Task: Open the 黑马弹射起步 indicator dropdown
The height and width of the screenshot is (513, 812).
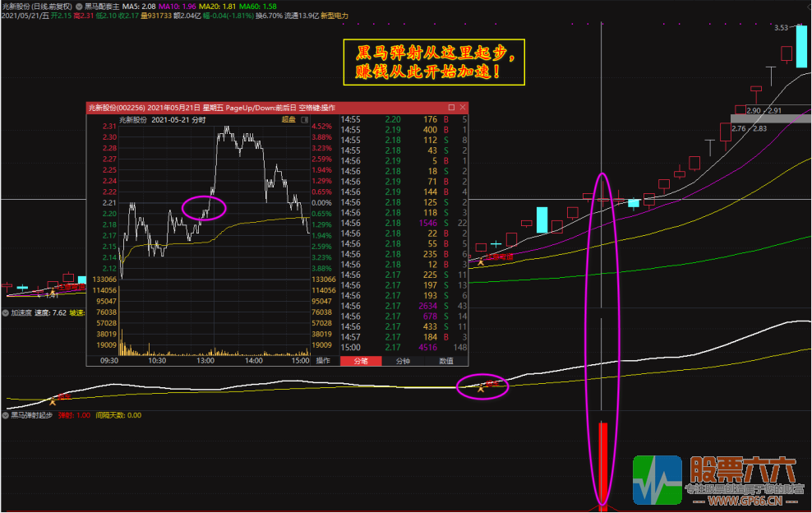Action: [x=5, y=415]
